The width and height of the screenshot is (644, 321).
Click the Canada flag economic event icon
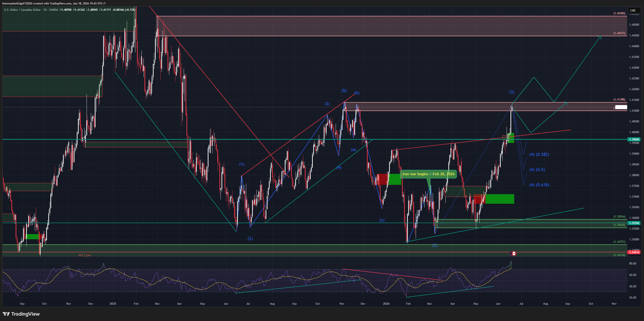[x=514, y=253]
